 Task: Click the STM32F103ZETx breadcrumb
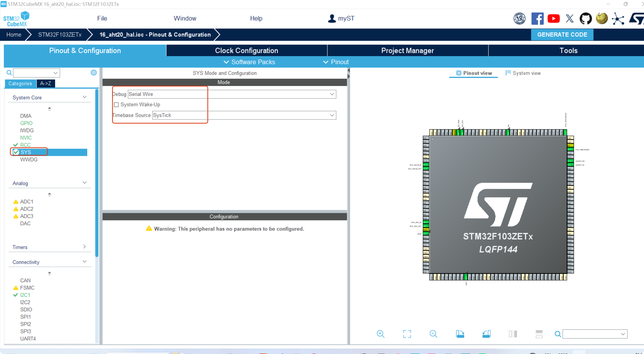pyautogui.click(x=60, y=35)
